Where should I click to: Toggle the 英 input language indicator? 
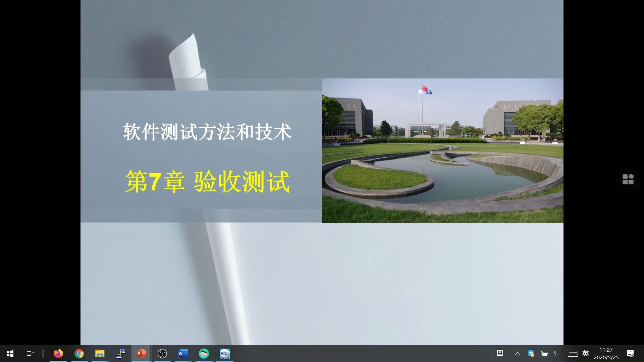tap(586, 353)
